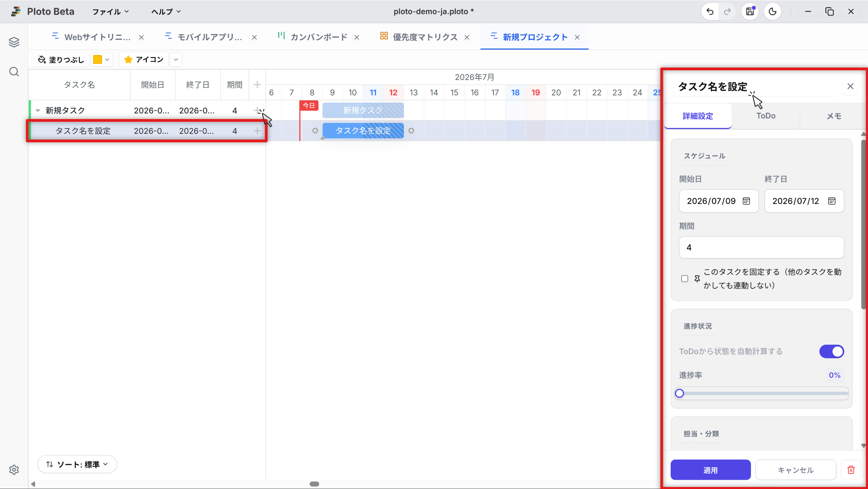Click the アイコン star button
This screenshot has width=868, height=489.
(144, 60)
